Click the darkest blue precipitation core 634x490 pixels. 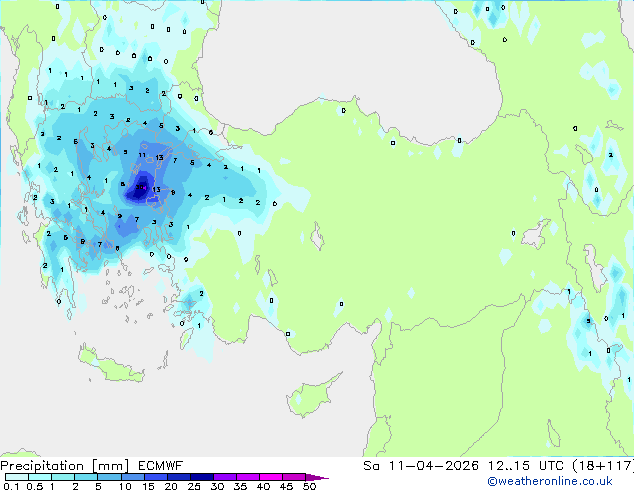click(139, 187)
